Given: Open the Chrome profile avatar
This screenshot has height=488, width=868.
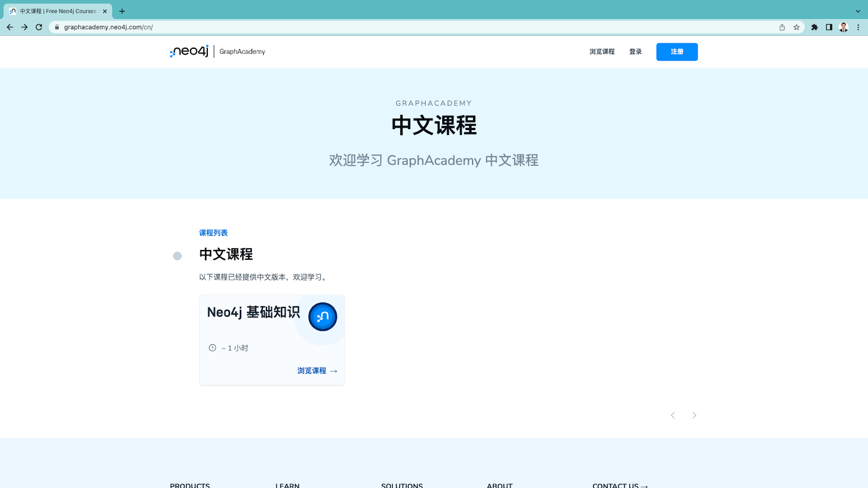Looking at the screenshot, I should [x=844, y=27].
